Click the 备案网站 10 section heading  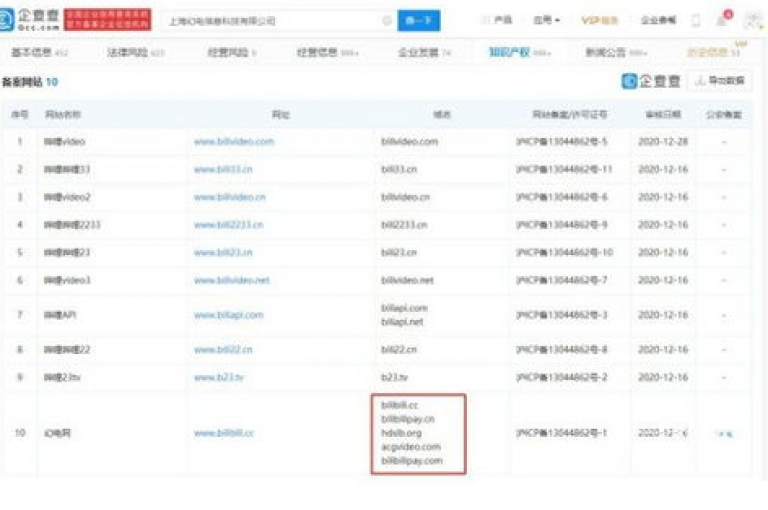click(30, 82)
